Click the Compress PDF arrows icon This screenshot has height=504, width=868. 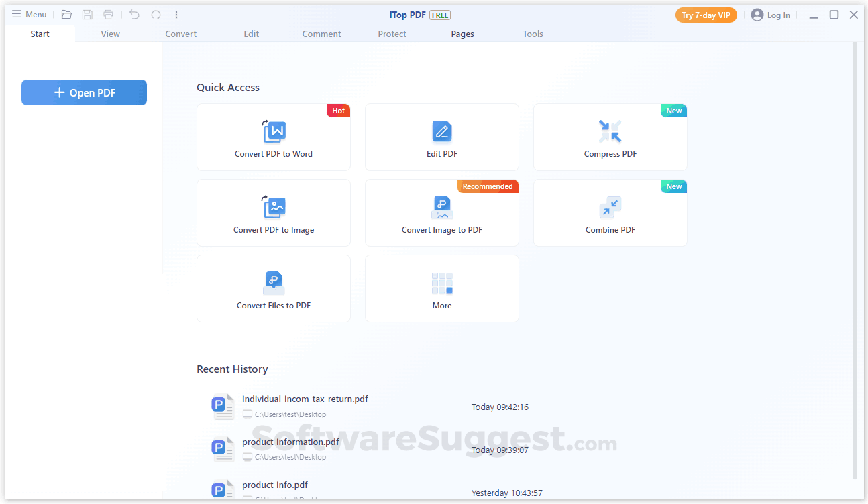pyautogui.click(x=610, y=131)
